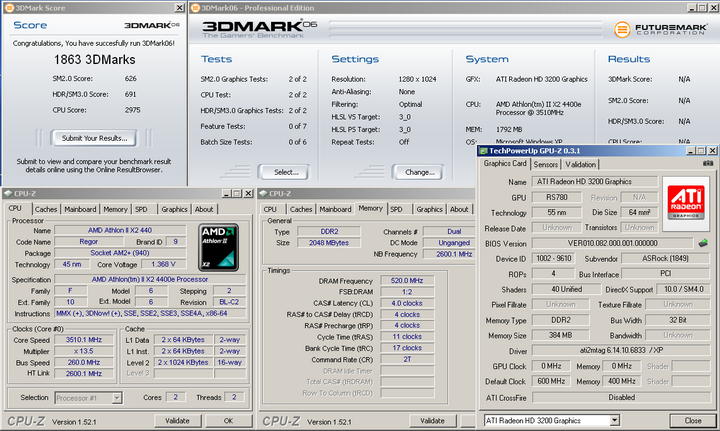Open Graphics tab in left CPU-Z window
Image resolution: width=720 pixels, height=431 pixels.
[x=174, y=209]
